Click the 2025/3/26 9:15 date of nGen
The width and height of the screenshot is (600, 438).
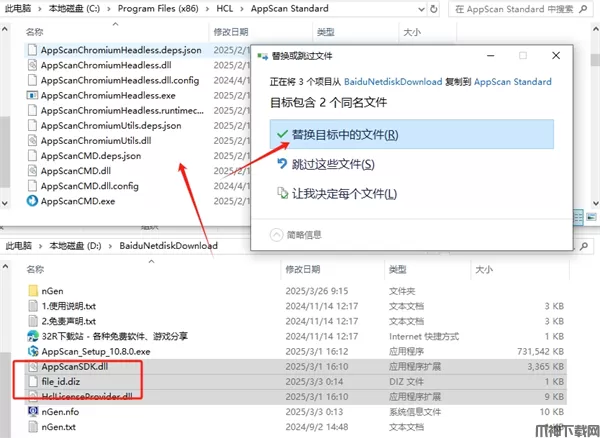pyautogui.click(x=317, y=291)
